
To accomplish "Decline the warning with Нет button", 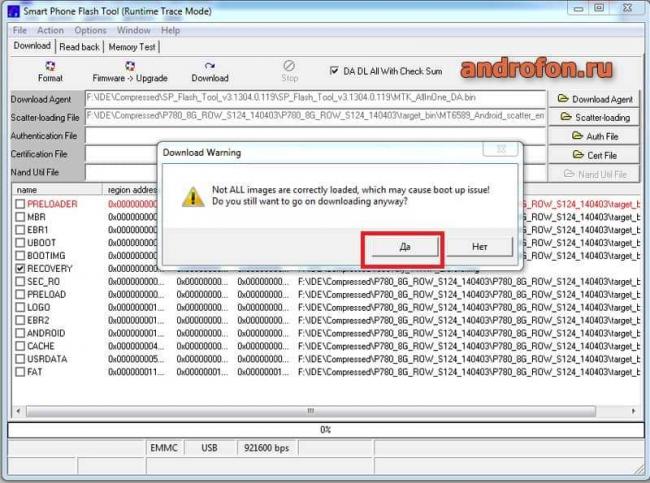I will [x=480, y=247].
